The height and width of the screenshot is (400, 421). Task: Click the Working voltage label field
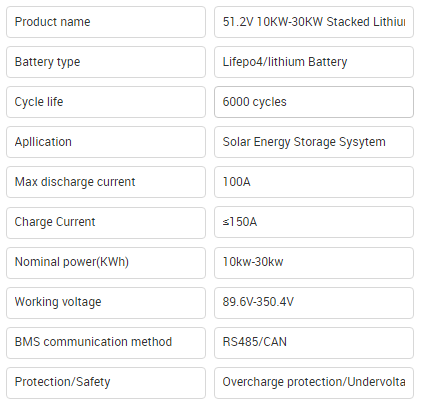click(x=106, y=303)
